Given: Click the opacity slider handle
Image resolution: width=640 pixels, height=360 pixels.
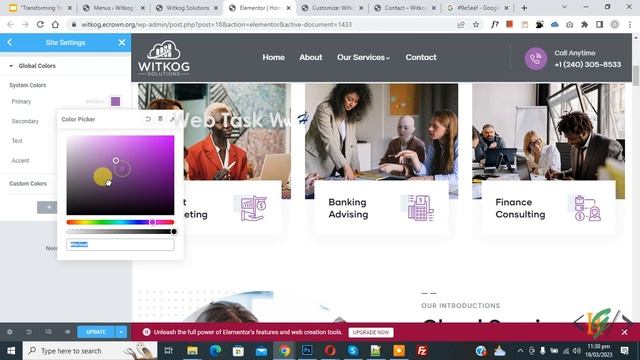Looking at the screenshot, I should [174, 231].
